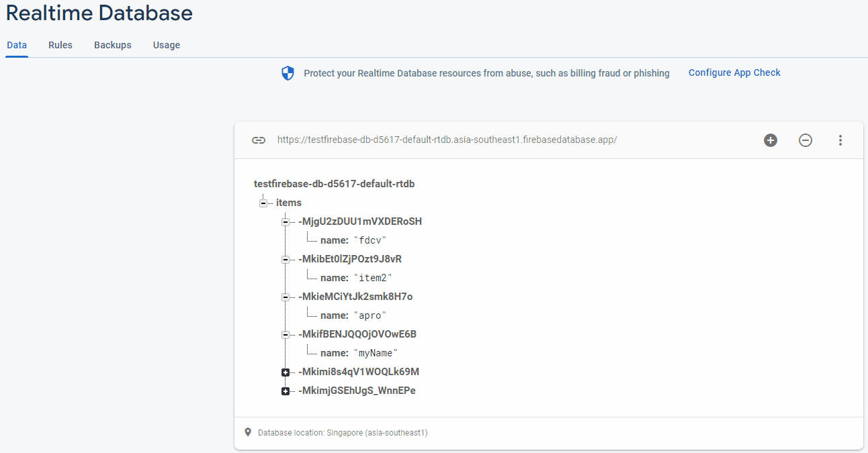Edit the value "apro"

pos(370,315)
